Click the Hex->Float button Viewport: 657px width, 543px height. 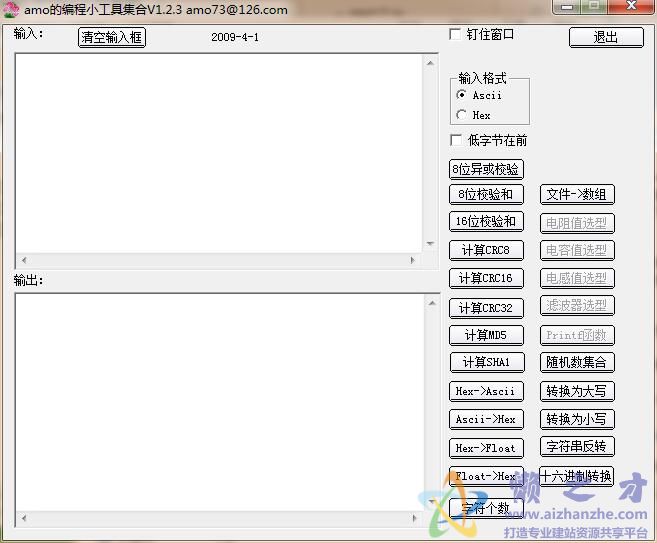[486, 448]
